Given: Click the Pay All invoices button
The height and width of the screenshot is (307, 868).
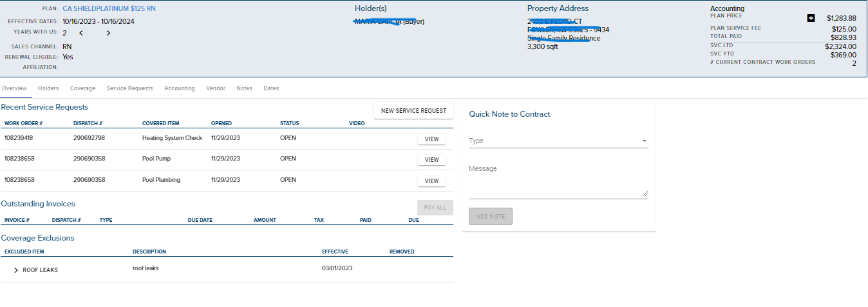Looking at the screenshot, I should (x=435, y=208).
